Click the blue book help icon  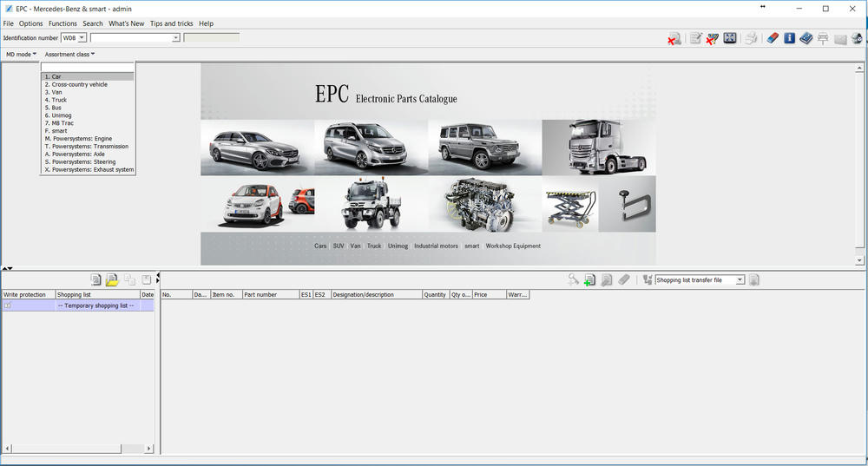pos(806,38)
